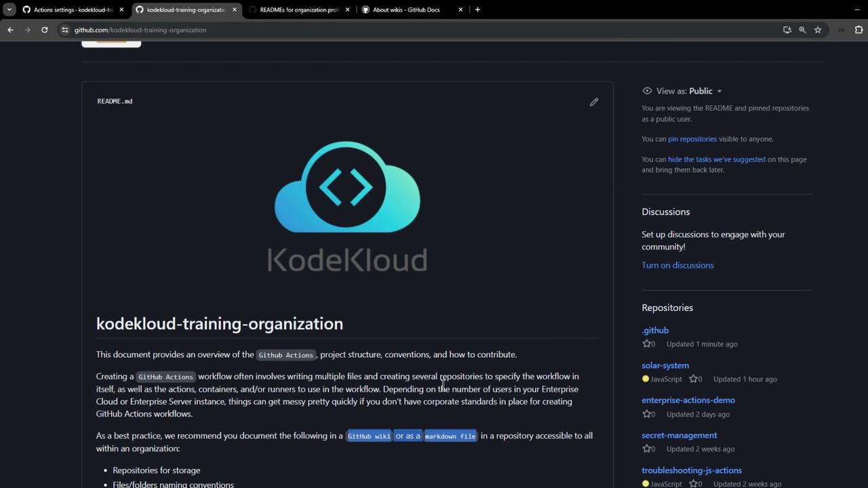868x488 pixels.
Task: Close the About wikis GitHub Docs tab
Action: tap(460, 9)
